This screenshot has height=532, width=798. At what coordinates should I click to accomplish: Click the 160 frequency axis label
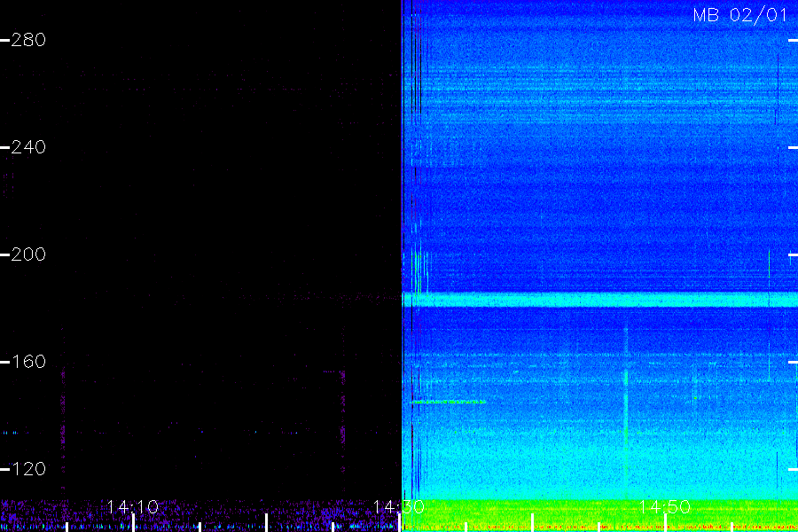point(28,362)
